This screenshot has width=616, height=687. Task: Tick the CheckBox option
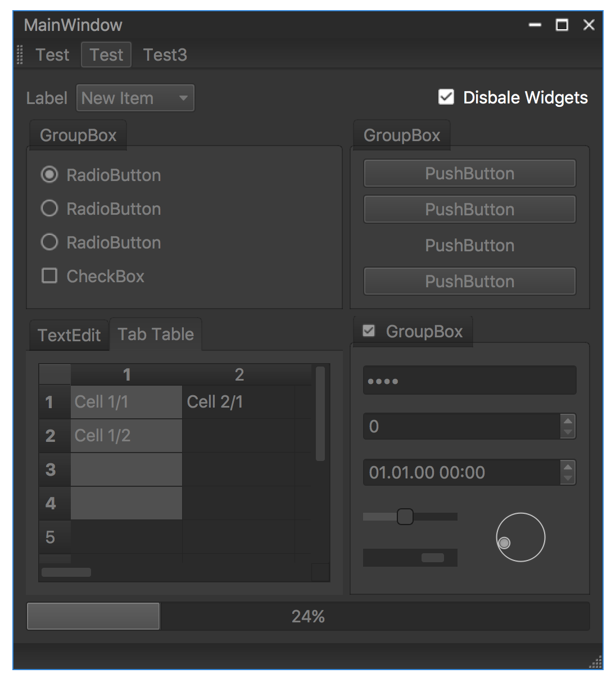49,276
